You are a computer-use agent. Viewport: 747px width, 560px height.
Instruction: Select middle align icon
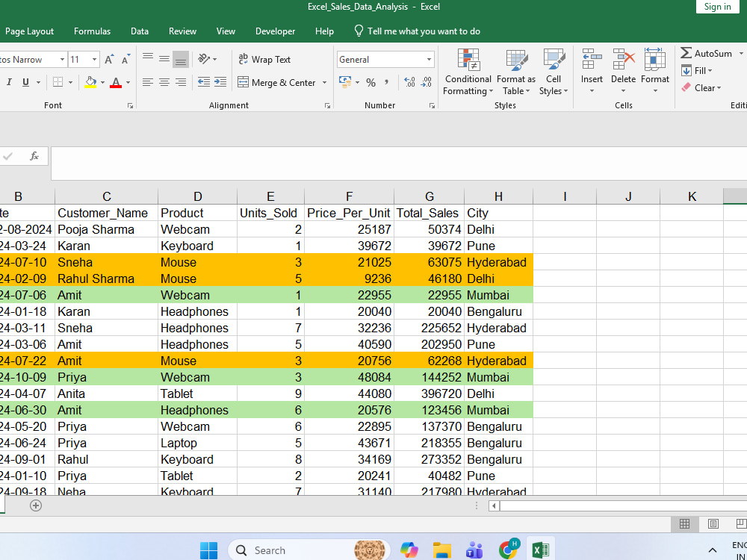pos(164,58)
